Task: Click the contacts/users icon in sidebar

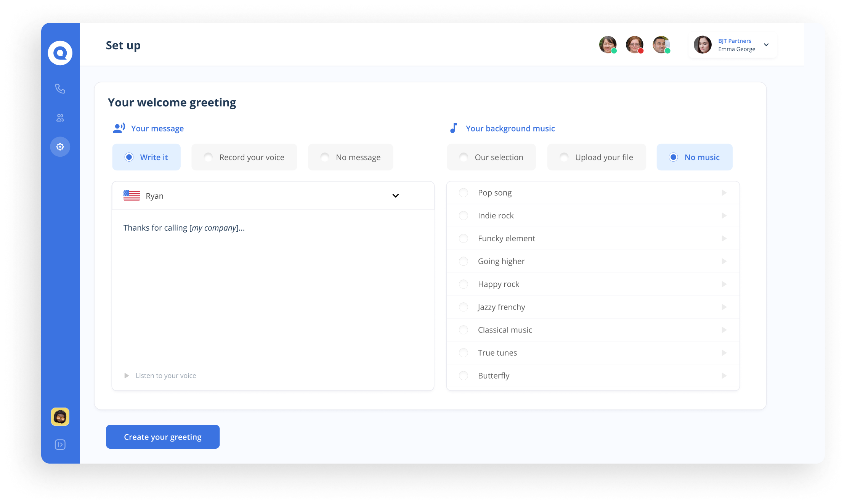Action: [59, 117]
